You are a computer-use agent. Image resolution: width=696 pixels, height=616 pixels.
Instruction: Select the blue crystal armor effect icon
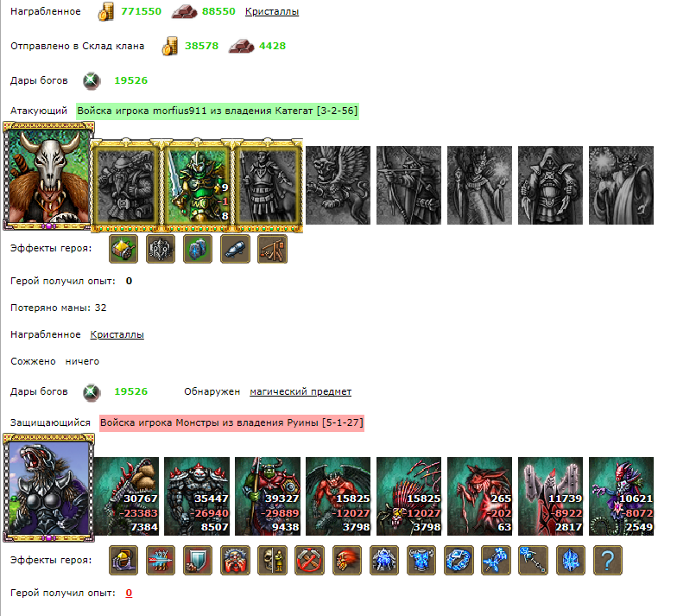[421, 561]
